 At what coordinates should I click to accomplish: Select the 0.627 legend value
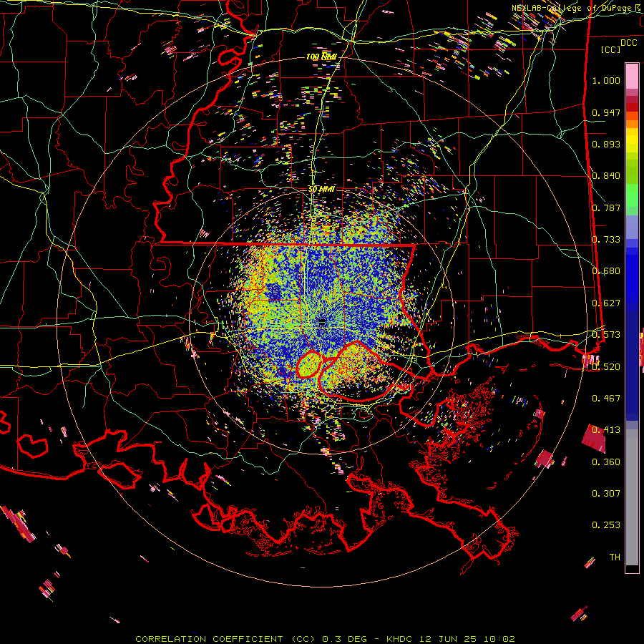pos(606,303)
